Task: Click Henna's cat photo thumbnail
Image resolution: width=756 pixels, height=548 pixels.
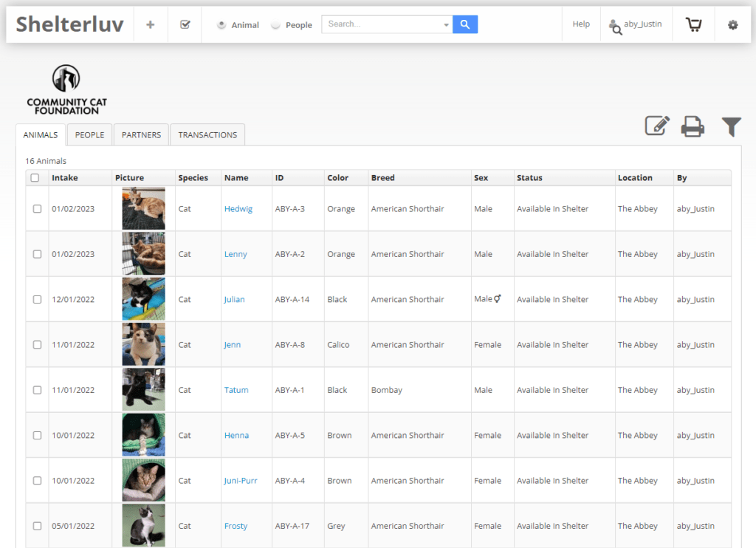Action: [144, 435]
